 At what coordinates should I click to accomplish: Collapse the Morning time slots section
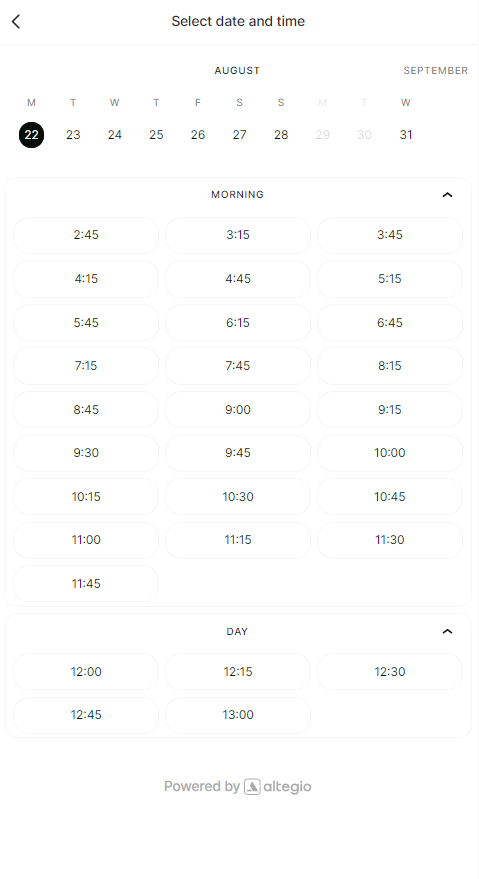(447, 195)
